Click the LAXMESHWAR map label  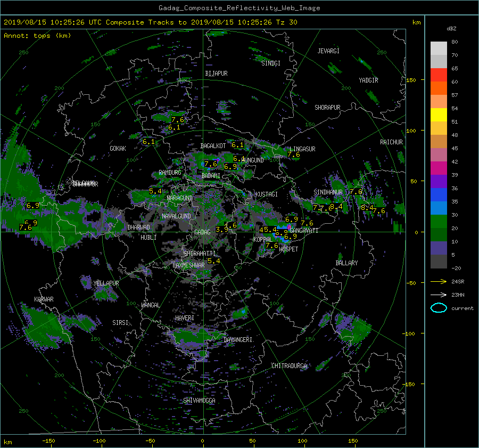(x=188, y=265)
